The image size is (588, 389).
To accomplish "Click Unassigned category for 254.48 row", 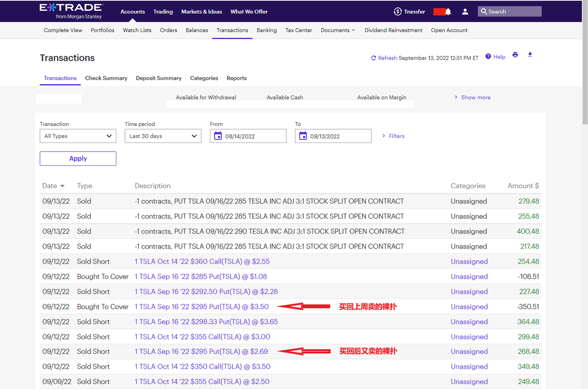I will [469, 262].
